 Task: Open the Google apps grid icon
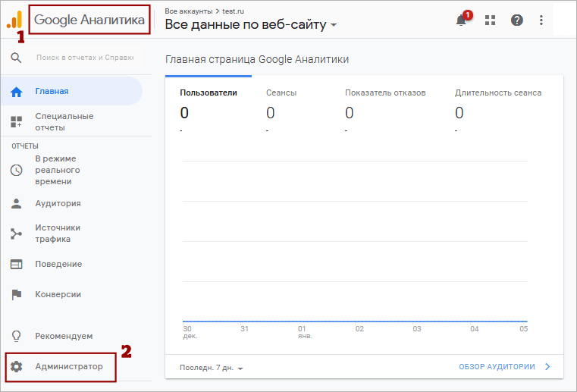coord(490,20)
